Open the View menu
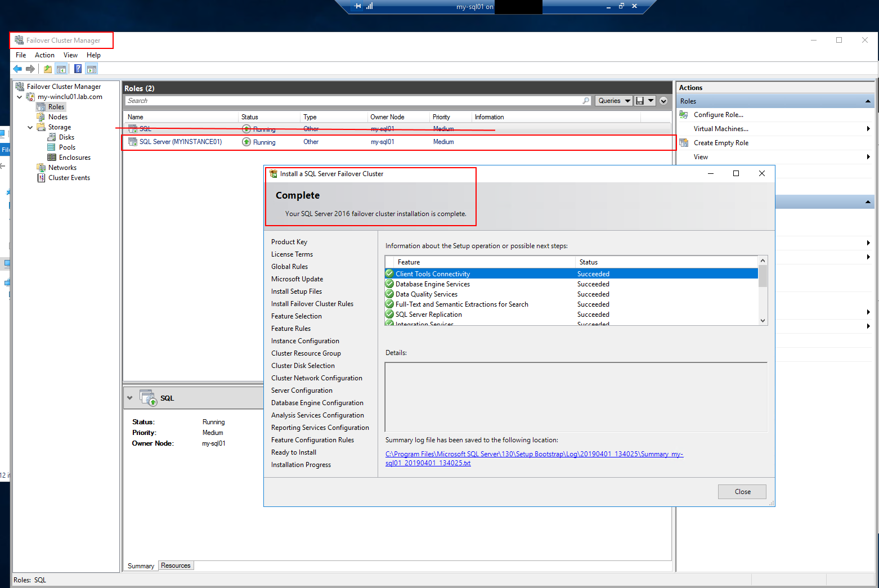Screen dimensions: 879x588 pos(70,55)
